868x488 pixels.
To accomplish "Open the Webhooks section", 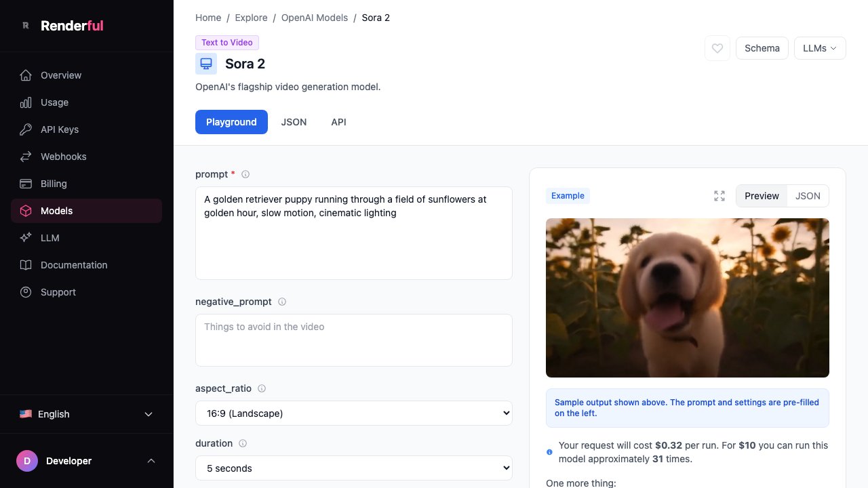I will [63, 157].
